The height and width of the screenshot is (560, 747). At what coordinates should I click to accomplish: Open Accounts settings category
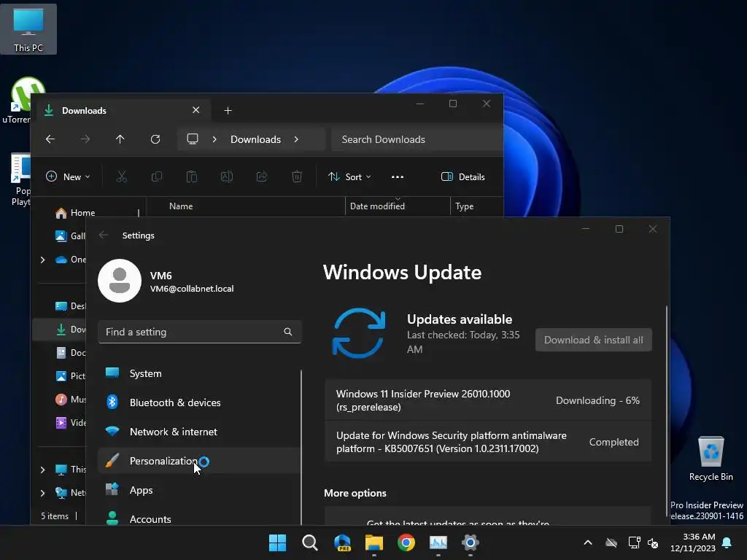pyautogui.click(x=199, y=518)
